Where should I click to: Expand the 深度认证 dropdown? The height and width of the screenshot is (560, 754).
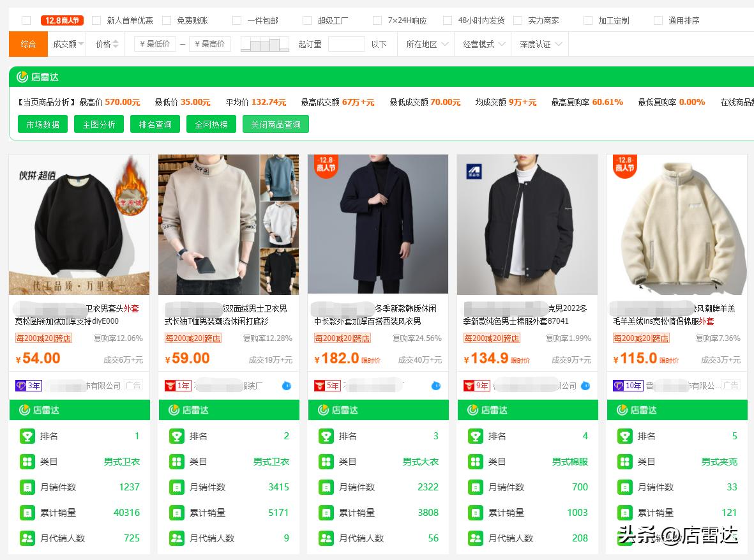click(540, 44)
